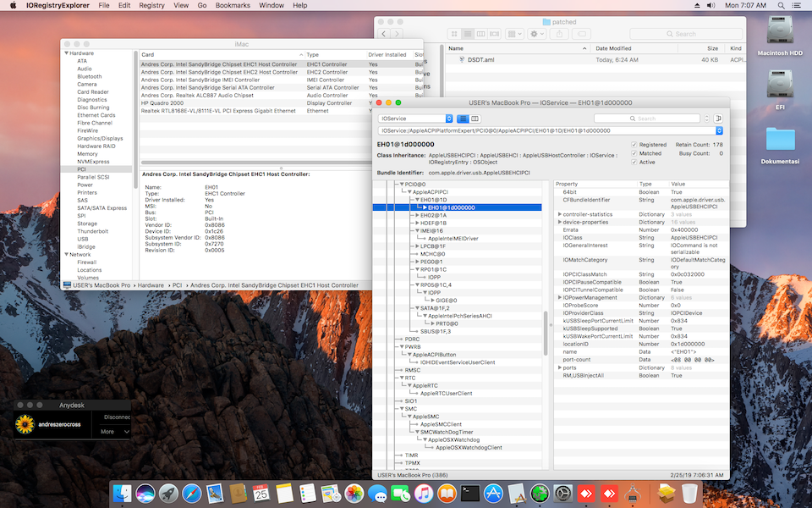Toggle the Matched checkbox
This screenshot has height=508, width=812.
coord(634,153)
